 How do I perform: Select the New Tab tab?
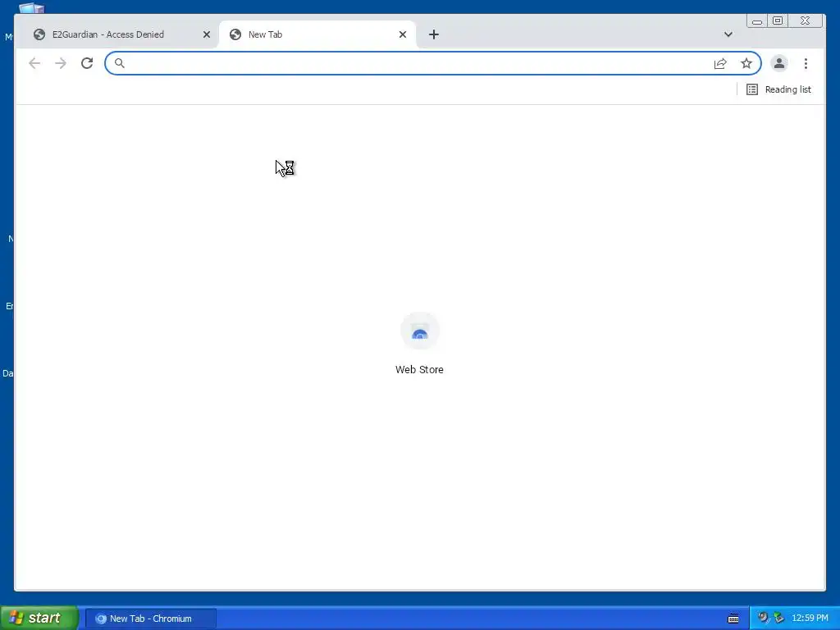pyautogui.click(x=317, y=34)
